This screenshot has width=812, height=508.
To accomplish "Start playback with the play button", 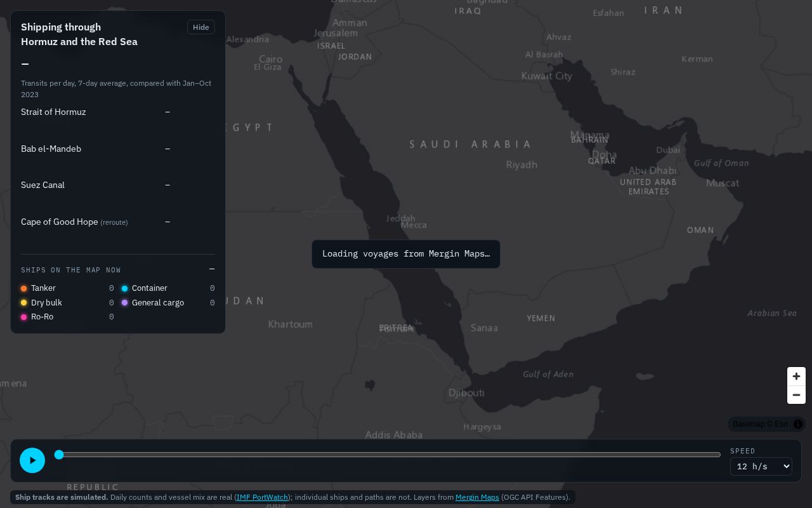I will (x=32, y=460).
